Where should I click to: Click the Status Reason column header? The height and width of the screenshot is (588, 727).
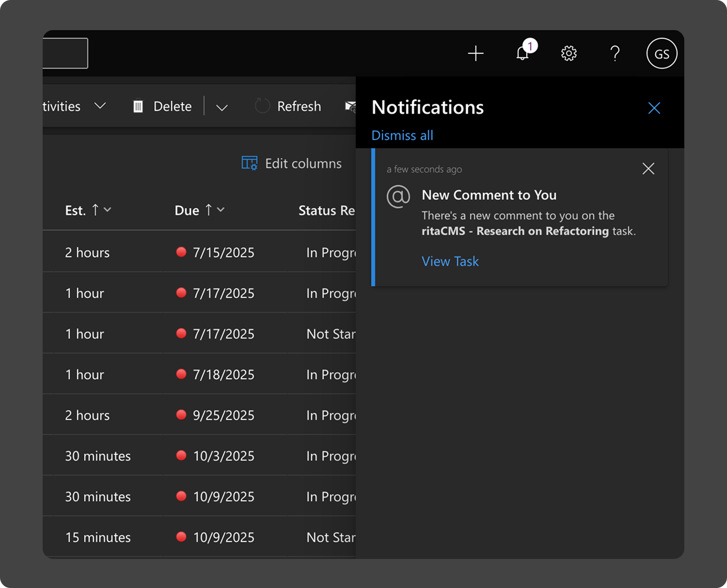[326, 211]
